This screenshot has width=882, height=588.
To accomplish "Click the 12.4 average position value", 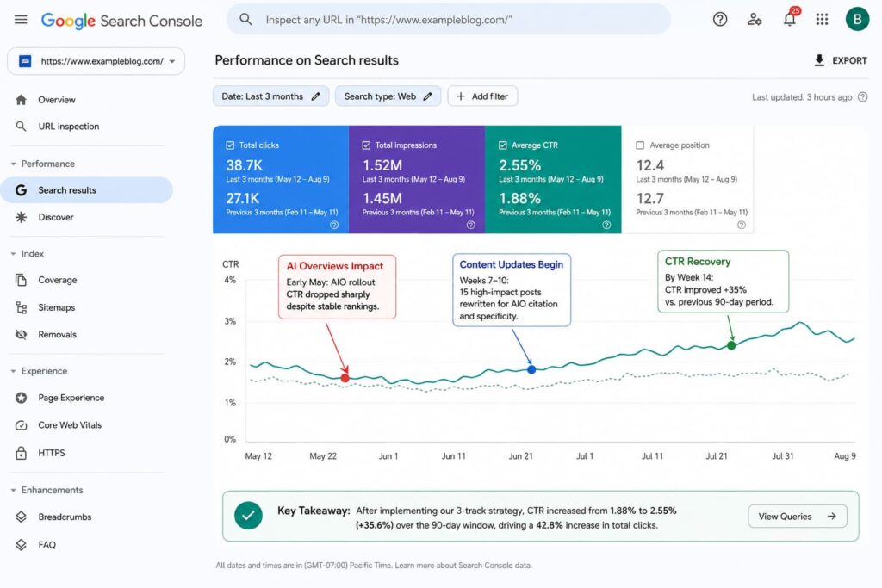I will coord(649,165).
